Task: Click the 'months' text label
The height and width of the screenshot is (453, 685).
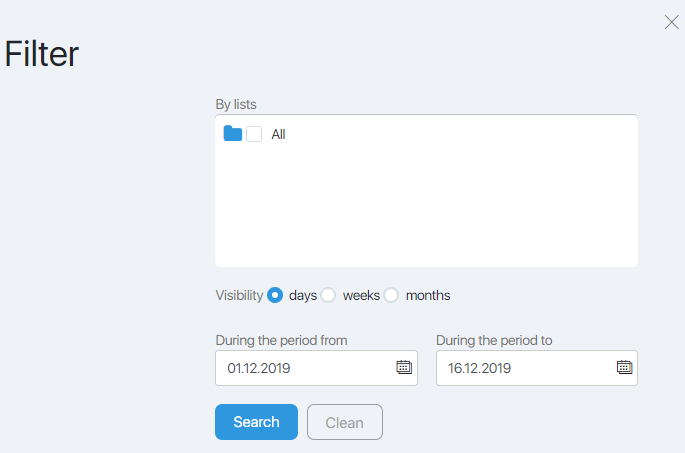Action: click(x=428, y=296)
